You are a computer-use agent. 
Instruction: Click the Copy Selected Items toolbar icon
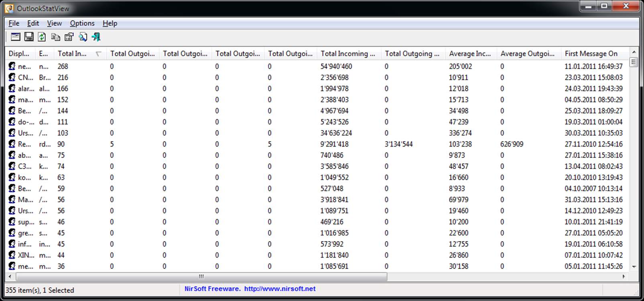(55, 37)
